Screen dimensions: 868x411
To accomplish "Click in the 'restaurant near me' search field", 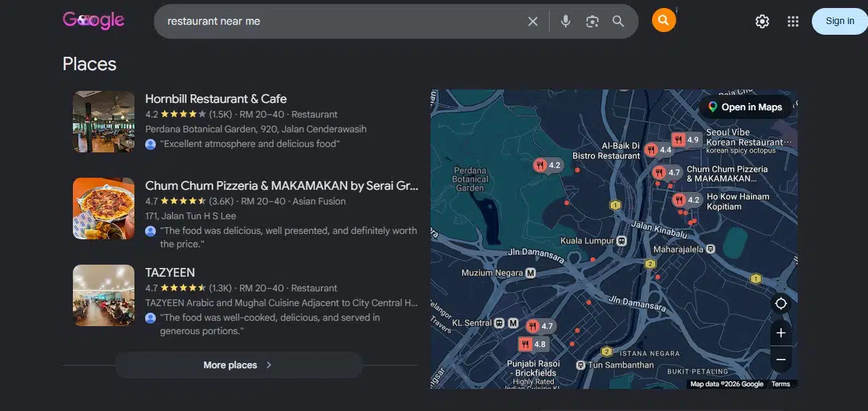I will (341, 21).
